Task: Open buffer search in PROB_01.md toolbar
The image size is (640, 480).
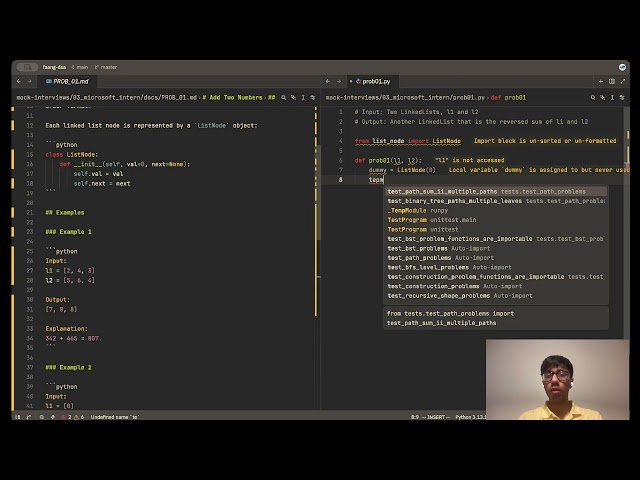Action: click(284, 98)
